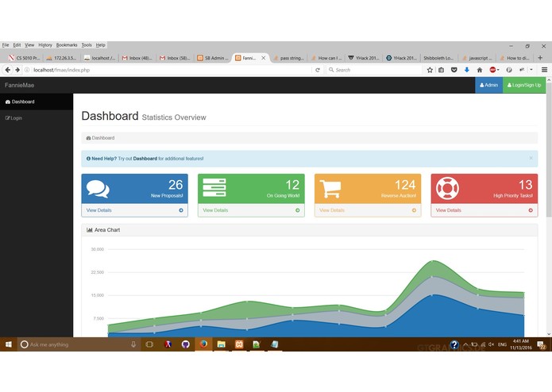This screenshot has height=392, width=552.
Task: Click the red arrow circle on High Priority Tasks card
Action: pos(531,210)
